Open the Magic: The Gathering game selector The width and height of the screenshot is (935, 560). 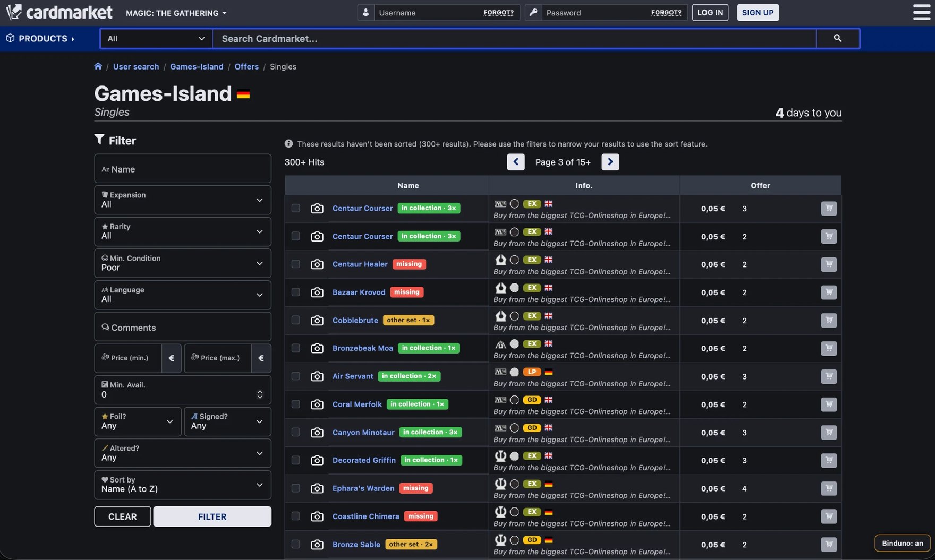(x=176, y=13)
